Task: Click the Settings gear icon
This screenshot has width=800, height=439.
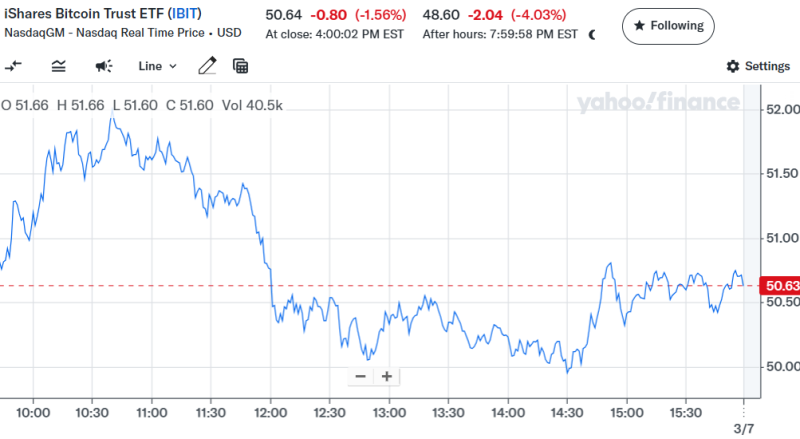Action: coord(732,66)
